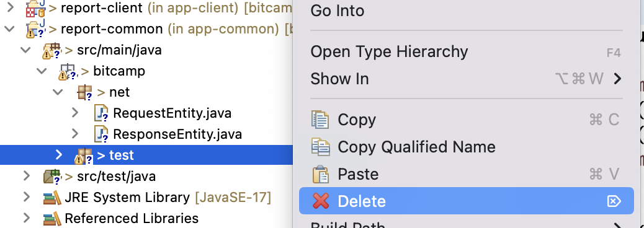The image size is (644, 228).
Task: Click the src/main/java source folder icon
Action: (x=51, y=50)
